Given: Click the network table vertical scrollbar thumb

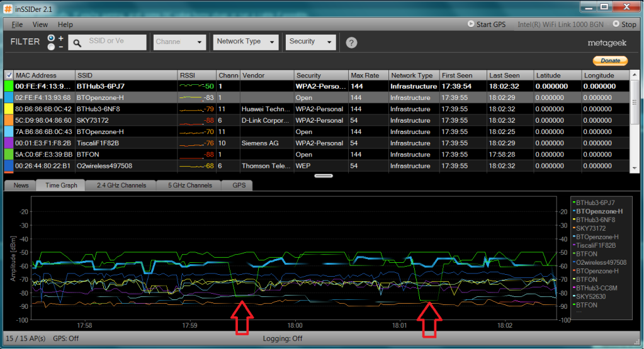Looking at the screenshot, I should tap(635, 102).
